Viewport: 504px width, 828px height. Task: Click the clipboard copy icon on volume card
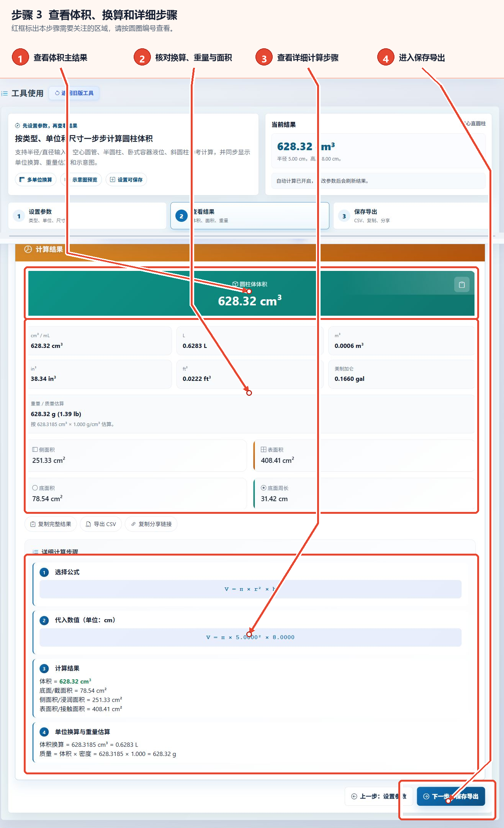(x=461, y=285)
